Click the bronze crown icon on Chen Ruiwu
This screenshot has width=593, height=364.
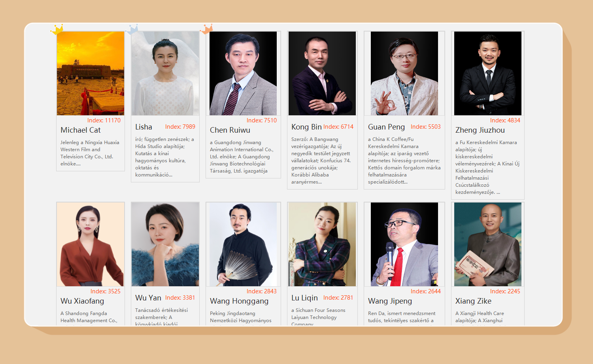click(207, 29)
